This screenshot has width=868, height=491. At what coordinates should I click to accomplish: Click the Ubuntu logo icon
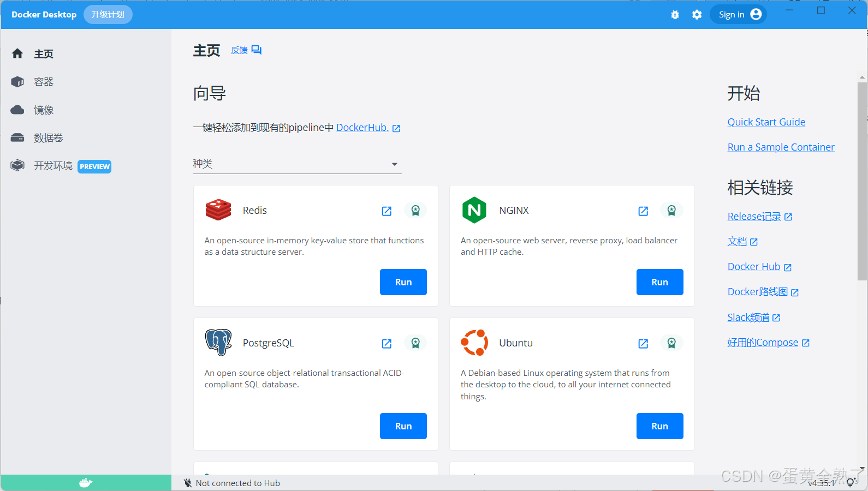tap(474, 343)
